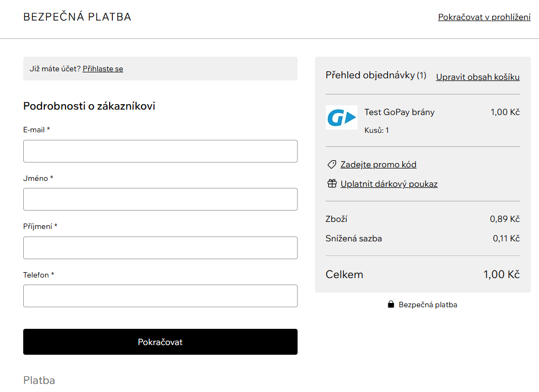Open the Uplatnit dárkový poukaz link
The image size is (539, 392).
pos(389,184)
